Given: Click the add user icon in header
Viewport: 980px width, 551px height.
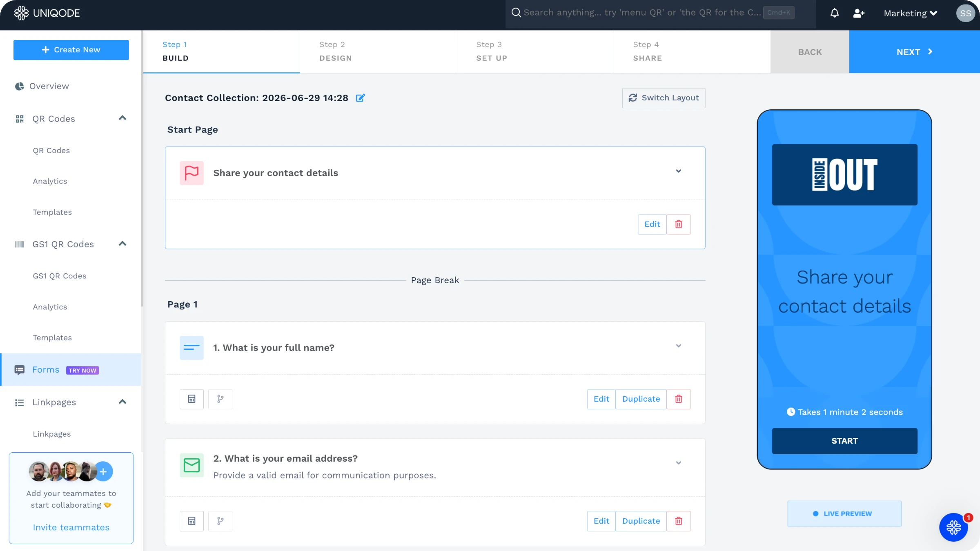Looking at the screenshot, I should (859, 13).
